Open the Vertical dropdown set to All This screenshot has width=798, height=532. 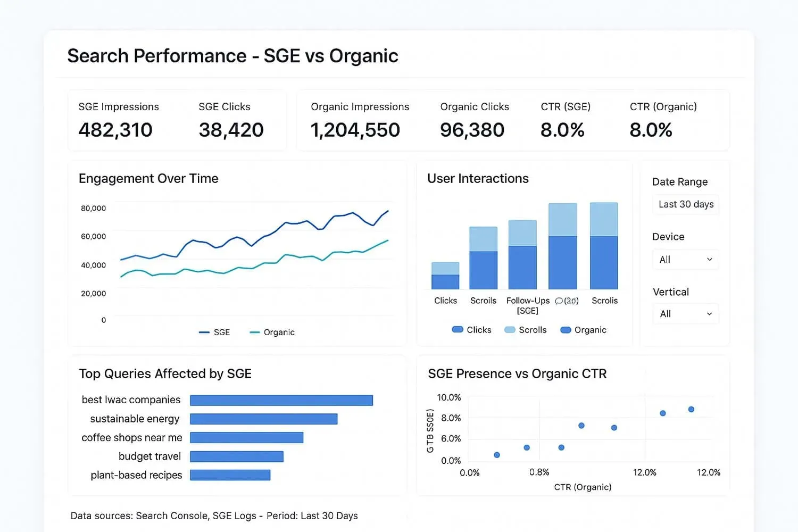click(x=685, y=313)
